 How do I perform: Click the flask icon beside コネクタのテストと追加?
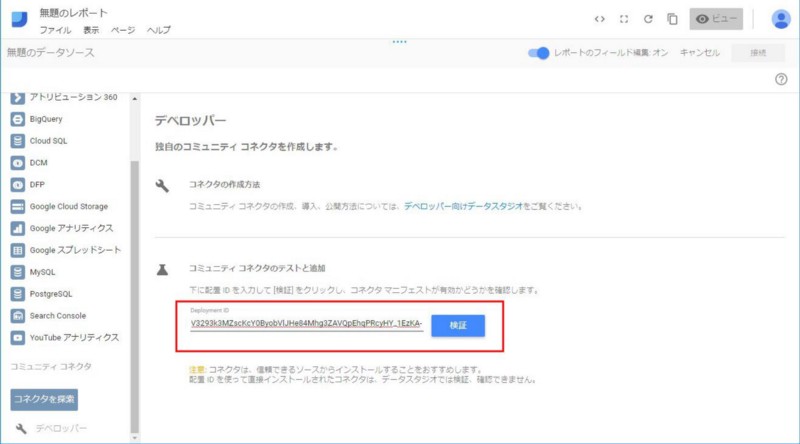pos(162,269)
